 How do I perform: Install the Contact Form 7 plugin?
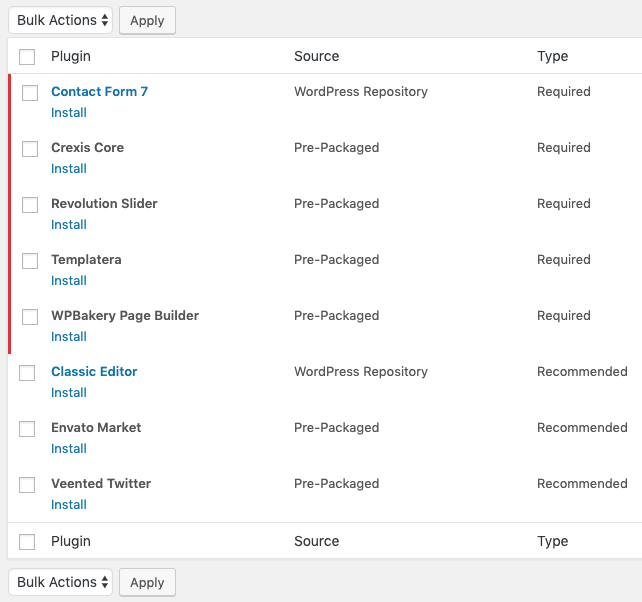click(69, 113)
